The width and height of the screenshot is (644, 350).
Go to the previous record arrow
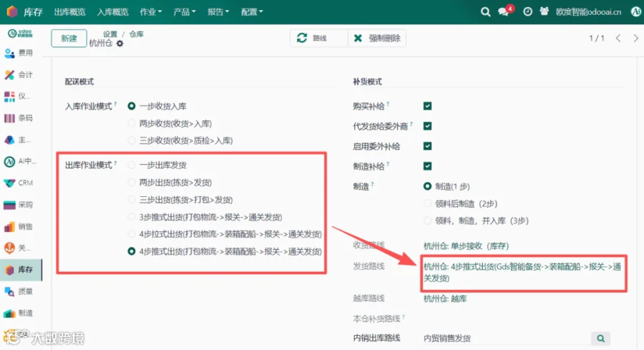(x=618, y=38)
